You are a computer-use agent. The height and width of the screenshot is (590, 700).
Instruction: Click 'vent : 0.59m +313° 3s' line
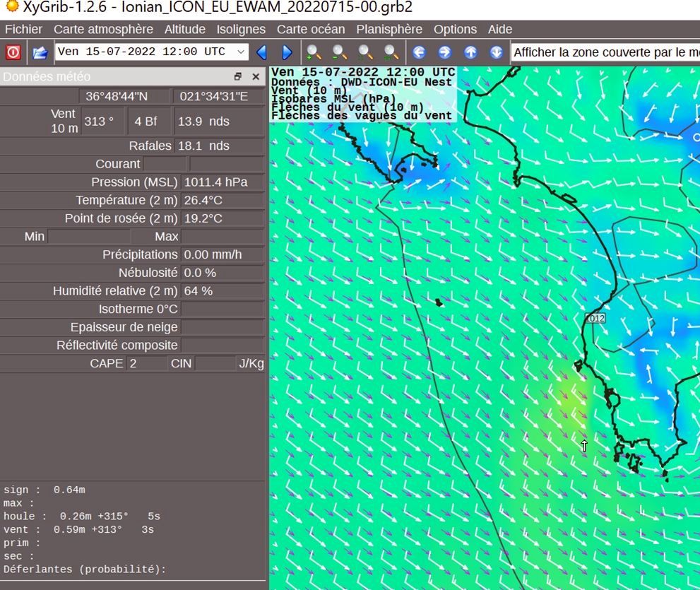[78, 530]
